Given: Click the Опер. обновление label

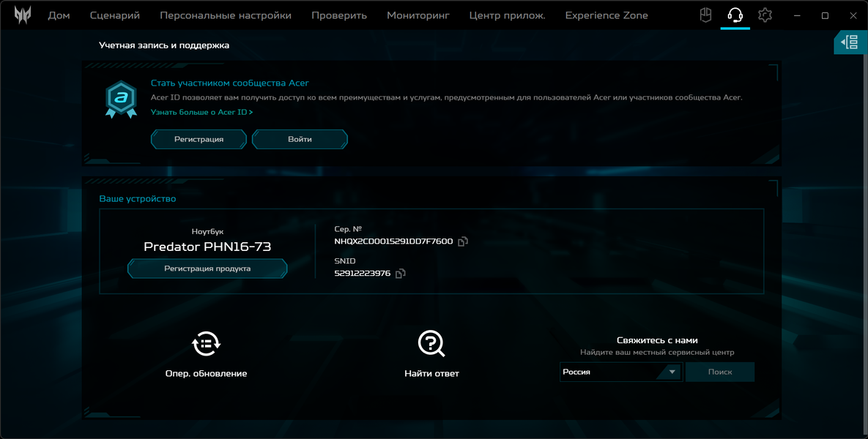Looking at the screenshot, I should pos(206,374).
